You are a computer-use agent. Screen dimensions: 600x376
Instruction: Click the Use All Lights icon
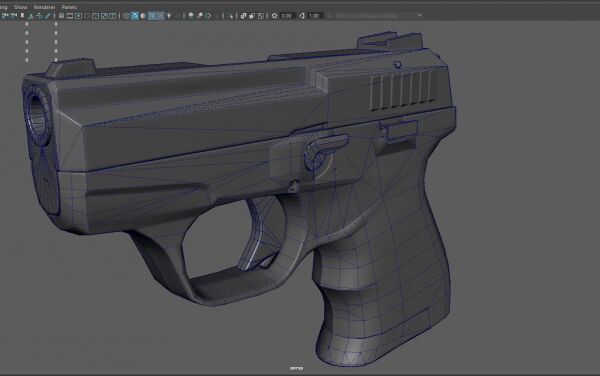[x=170, y=16]
